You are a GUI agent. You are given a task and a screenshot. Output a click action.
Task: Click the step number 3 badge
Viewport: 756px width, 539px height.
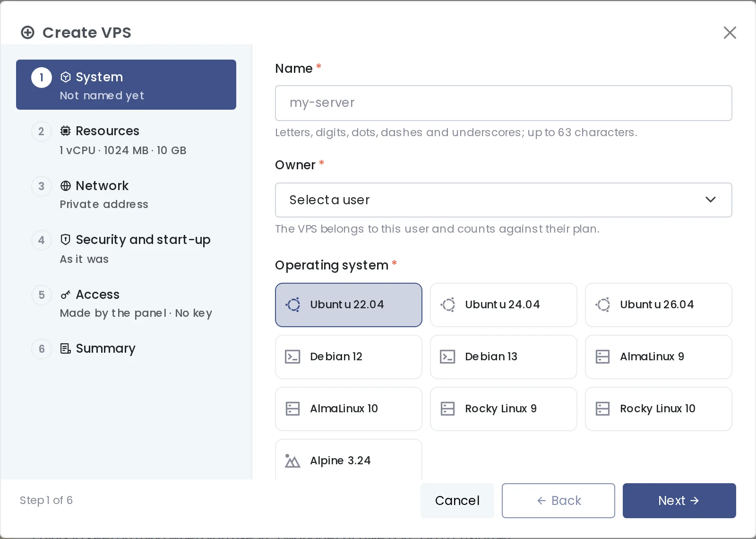[42, 186]
